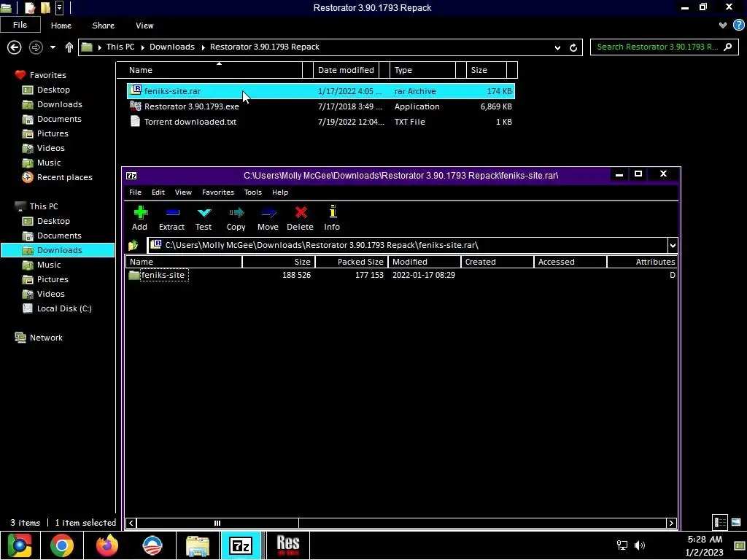Switch to Explorer Share ribbon tab

104,26
